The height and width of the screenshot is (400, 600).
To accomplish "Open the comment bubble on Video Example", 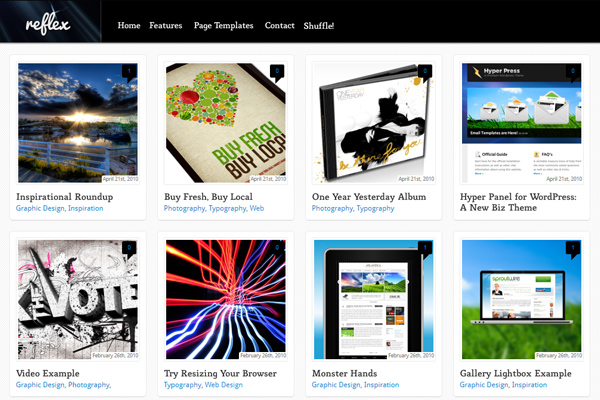I will click(129, 250).
